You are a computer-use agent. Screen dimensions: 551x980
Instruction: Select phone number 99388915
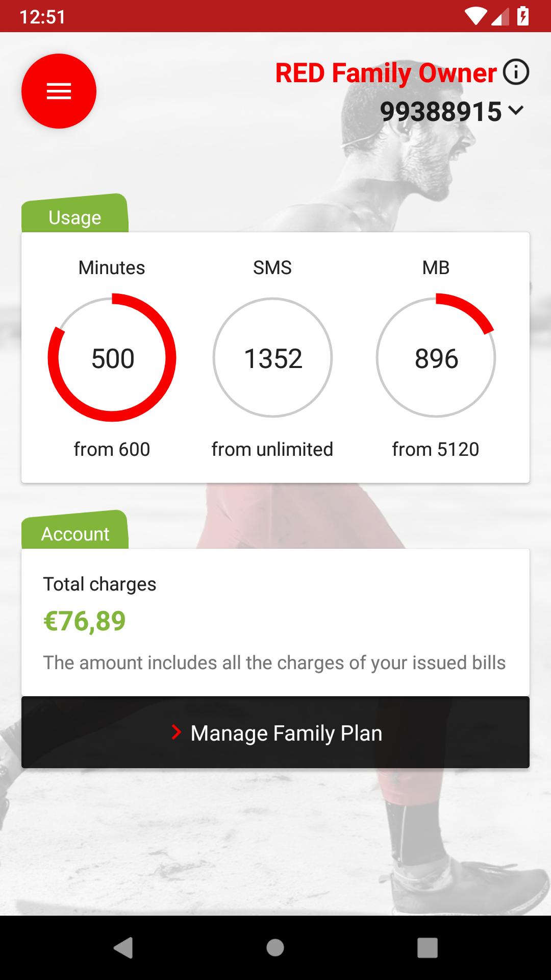tap(441, 111)
